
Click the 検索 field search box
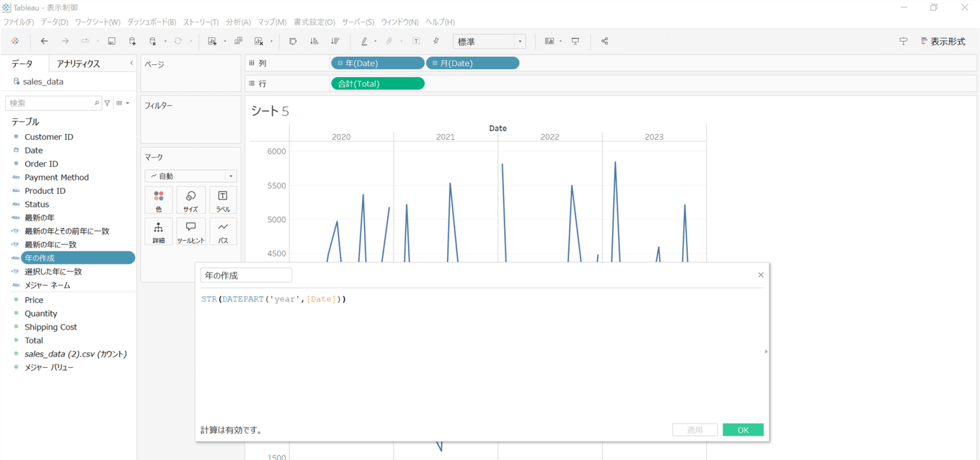[x=53, y=103]
